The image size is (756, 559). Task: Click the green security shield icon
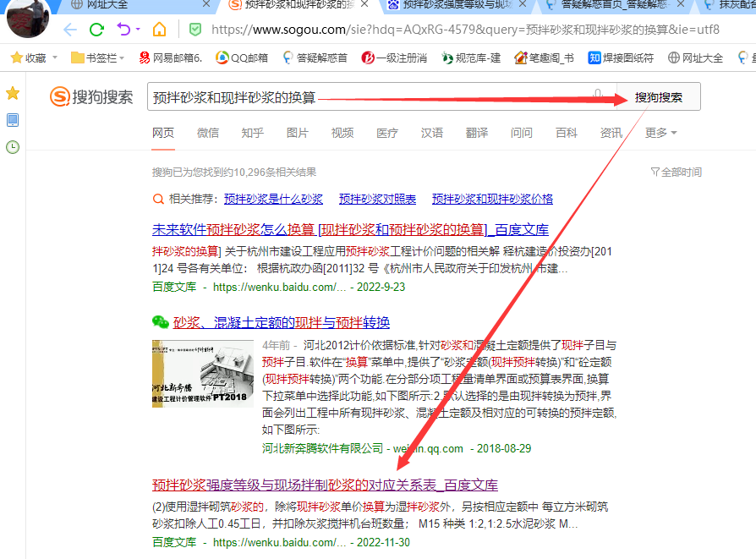(x=195, y=30)
